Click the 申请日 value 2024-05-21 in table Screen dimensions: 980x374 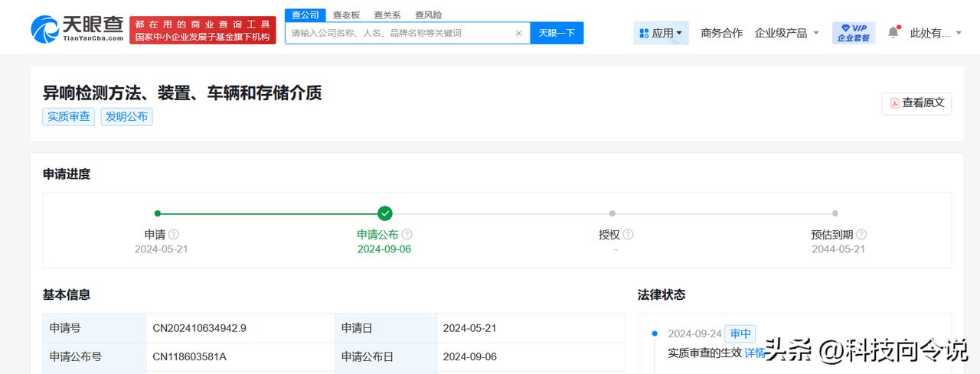point(469,328)
